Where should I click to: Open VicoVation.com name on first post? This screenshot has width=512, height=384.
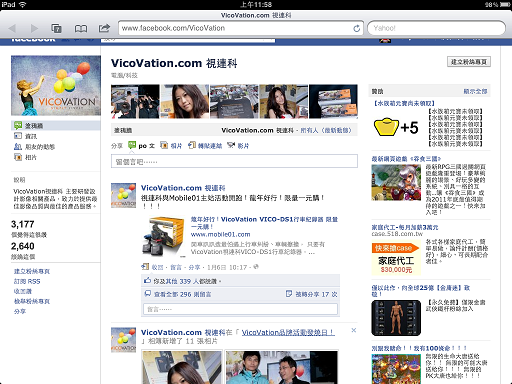coord(183,188)
